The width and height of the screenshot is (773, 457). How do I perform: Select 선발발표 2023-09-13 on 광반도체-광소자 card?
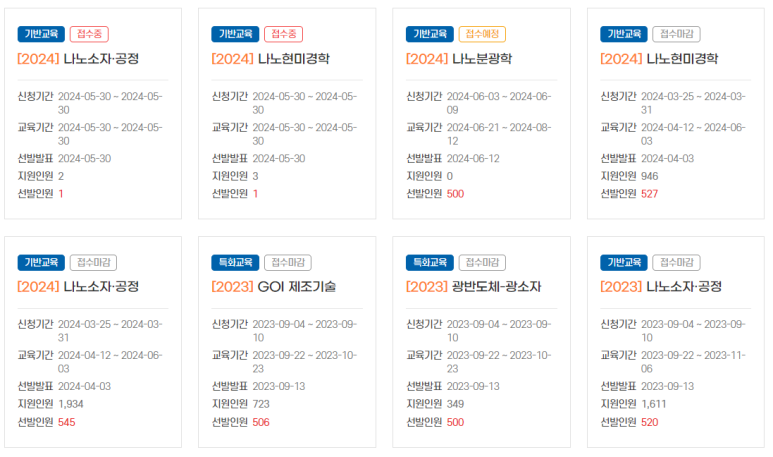(473, 386)
